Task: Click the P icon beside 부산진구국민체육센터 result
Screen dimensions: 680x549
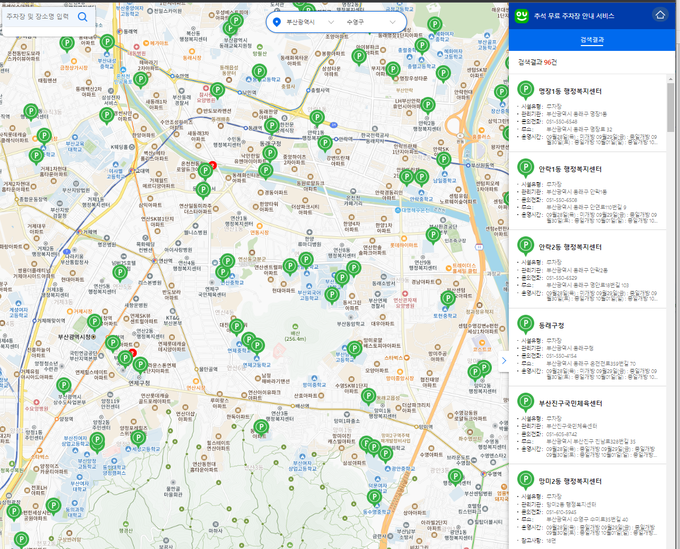Action: [526, 402]
